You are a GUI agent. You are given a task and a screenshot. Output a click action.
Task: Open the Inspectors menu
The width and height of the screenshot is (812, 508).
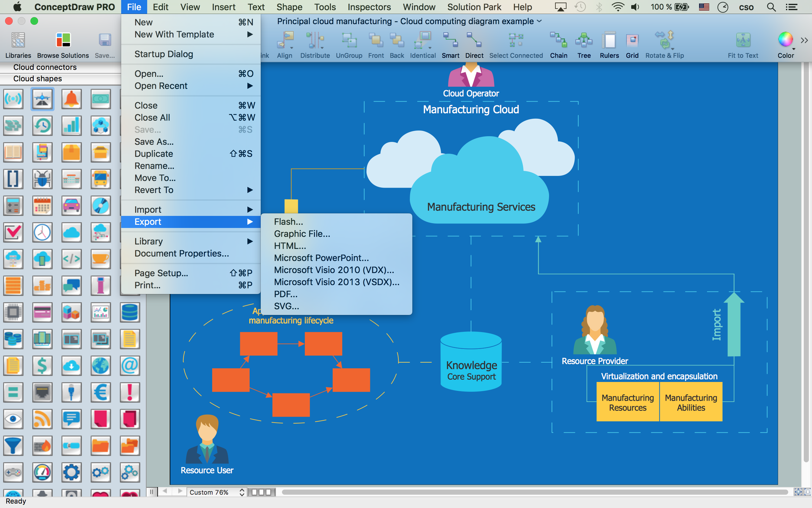[x=369, y=7]
